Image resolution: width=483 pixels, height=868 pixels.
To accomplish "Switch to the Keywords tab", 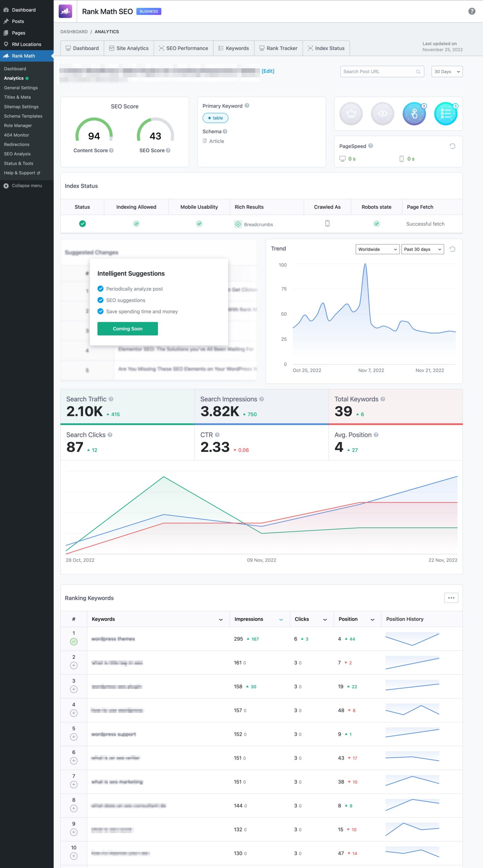I will pos(234,48).
